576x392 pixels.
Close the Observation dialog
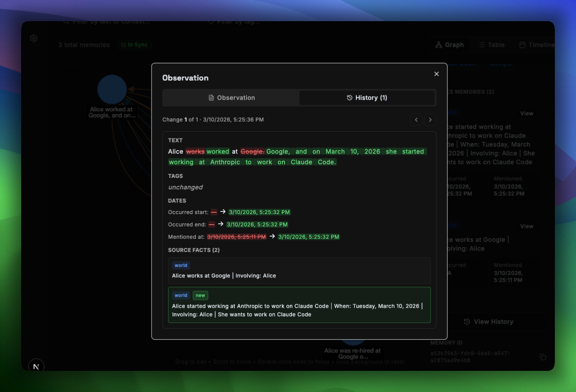[x=436, y=74]
